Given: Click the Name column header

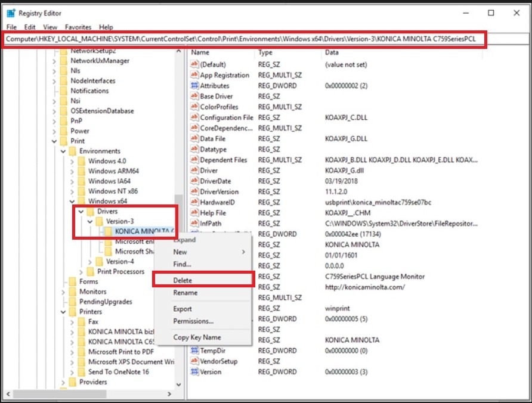Looking at the screenshot, I should [200, 52].
